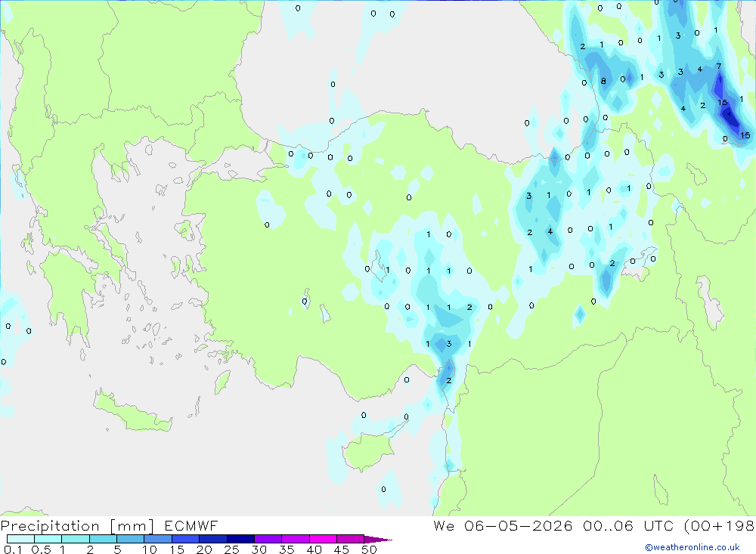The height and width of the screenshot is (554, 756).
Task: Click the 'Precipitation [mm]' title text
Action: point(77,526)
